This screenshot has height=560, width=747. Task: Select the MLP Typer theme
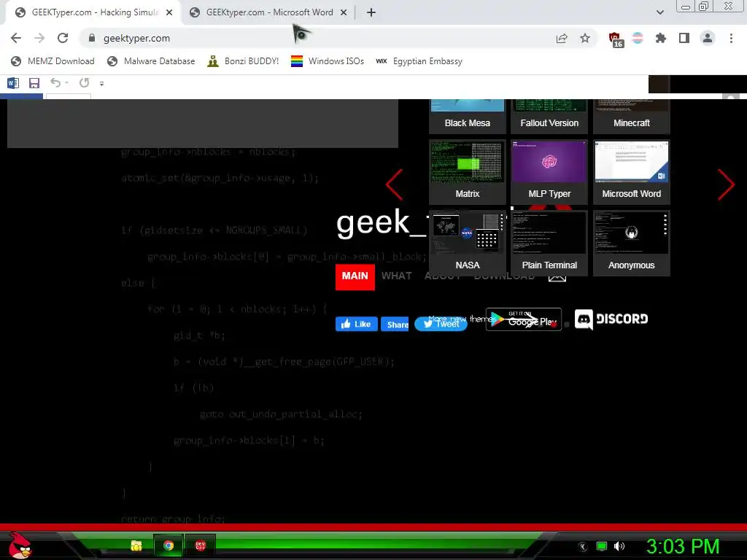click(x=549, y=172)
